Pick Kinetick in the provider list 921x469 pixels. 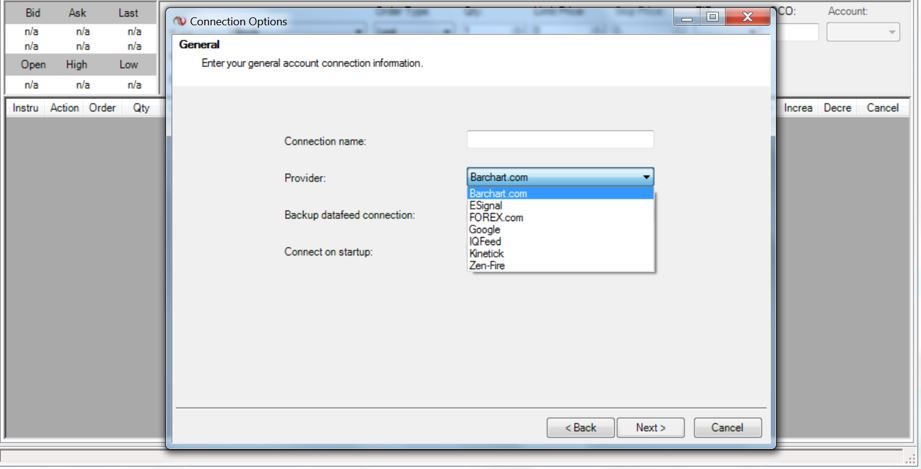(560, 254)
